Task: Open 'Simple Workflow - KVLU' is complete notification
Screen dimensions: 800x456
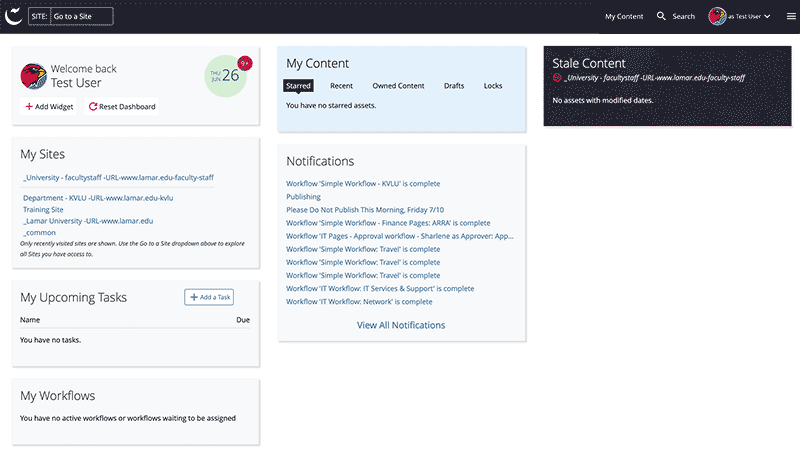Action: tap(363, 184)
